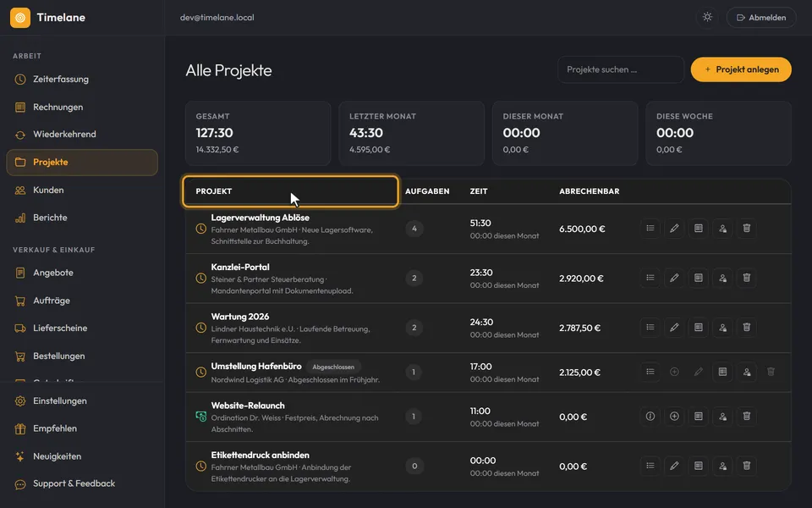Screen dimensions: 812x508
Task: Delete the Lagerverwaltung Ablöse project
Action: 747,228
